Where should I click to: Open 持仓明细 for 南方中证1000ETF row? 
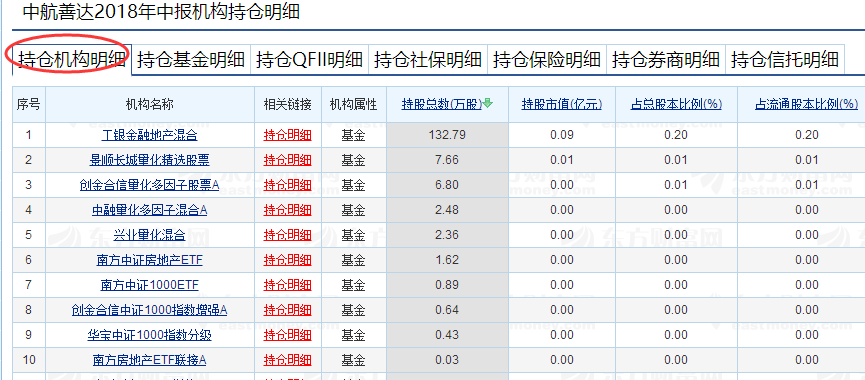tap(288, 285)
